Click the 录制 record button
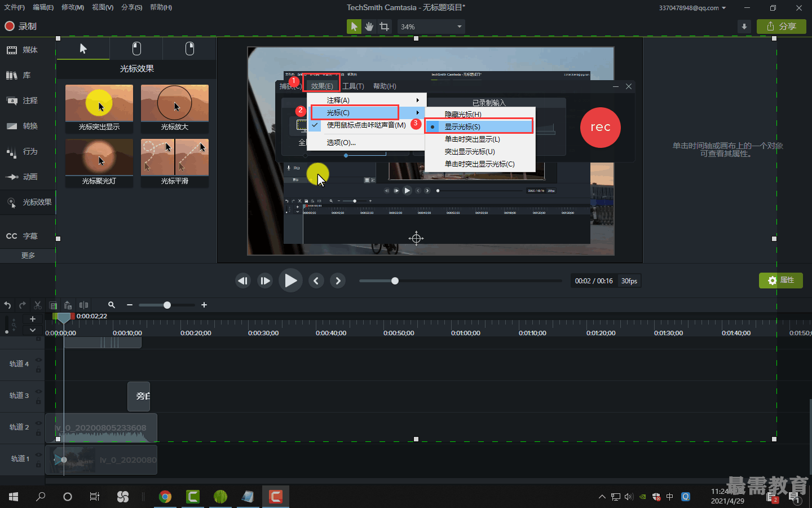The width and height of the screenshot is (812, 508). pos(20,26)
